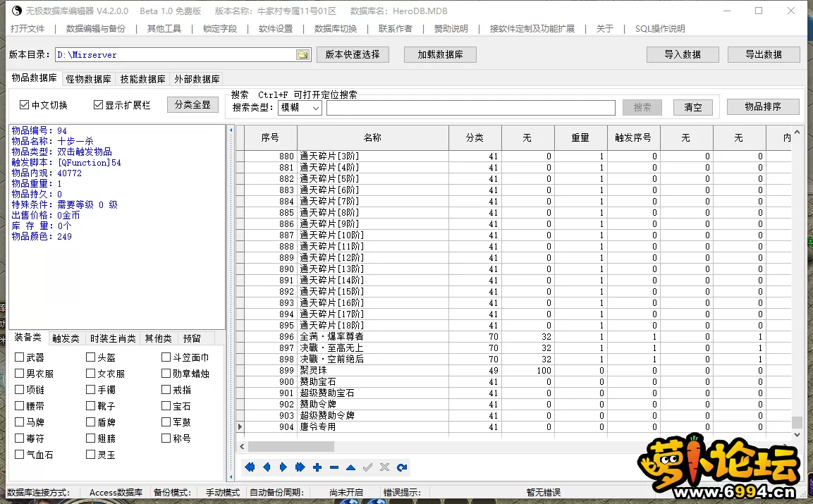Add new record with plus icon
The image size is (813, 504).
coord(317,467)
